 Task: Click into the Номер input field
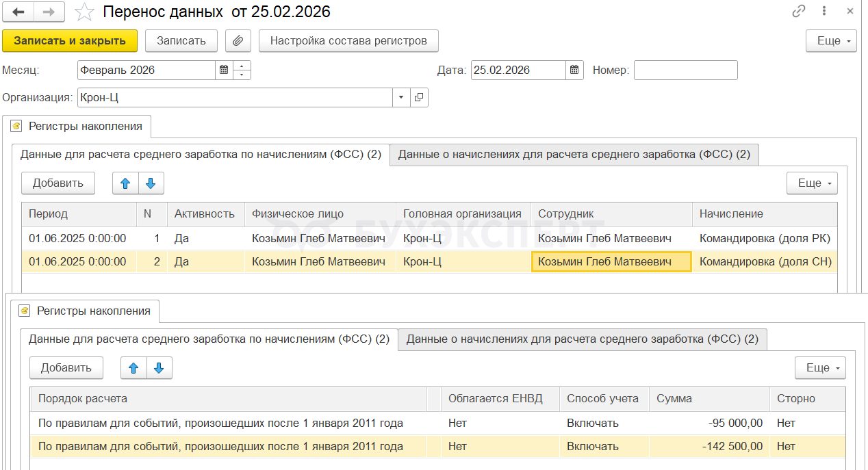tap(685, 70)
